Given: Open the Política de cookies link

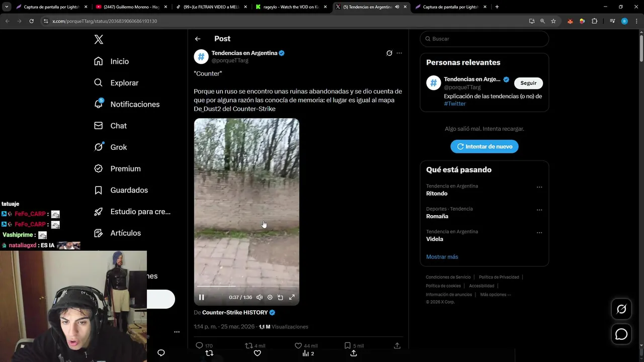Looking at the screenshot, I should pos(443,286).
